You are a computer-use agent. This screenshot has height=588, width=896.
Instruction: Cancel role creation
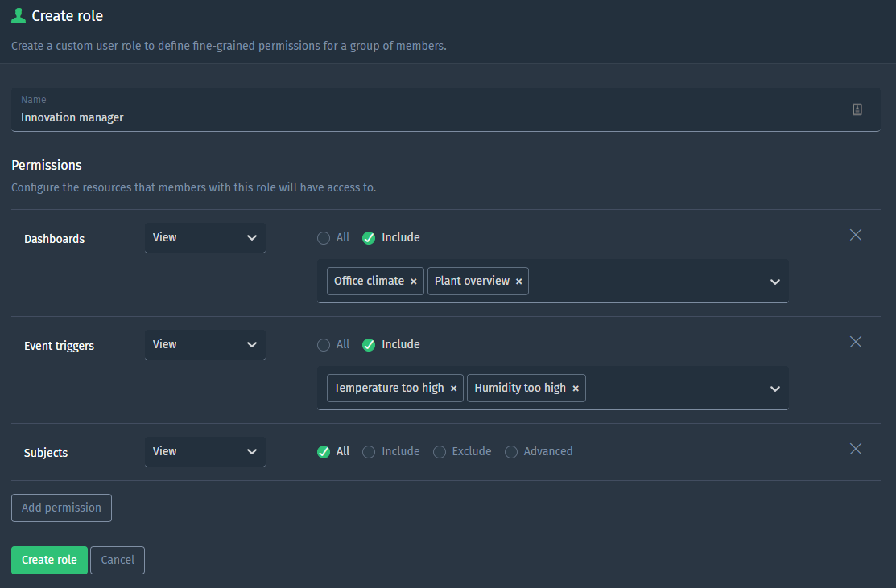[118, 560]
